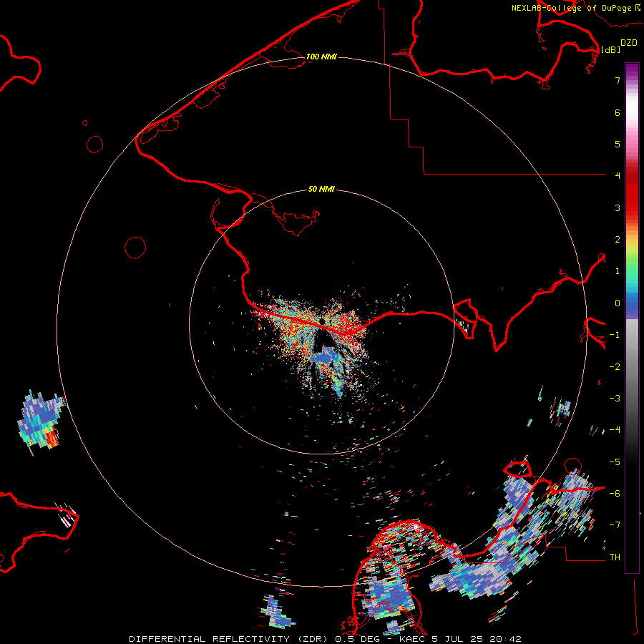Click the TH threshold label on scale
This screenshot has height=644, width=644.
coord(615,557)
